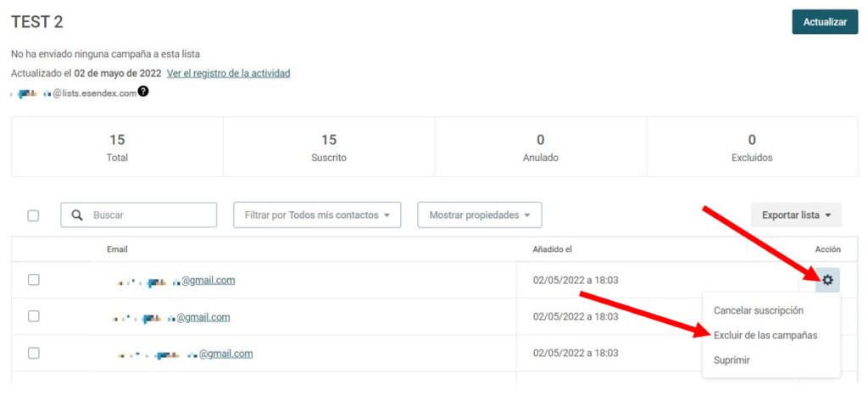Viewport: 868px width, 396px height.
Task: Click the @lists.esendex.com list address
Action: [x=95, y=93]
